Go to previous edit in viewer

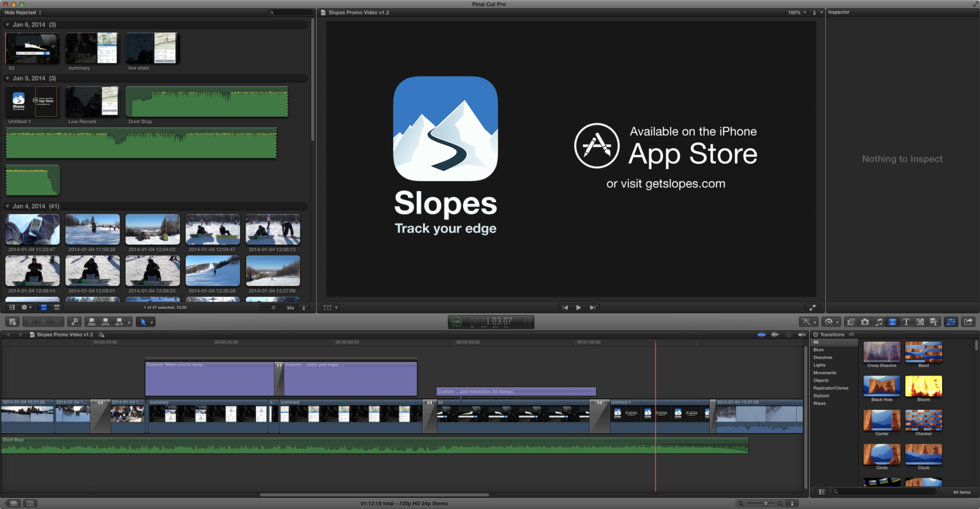pos(565,307)
